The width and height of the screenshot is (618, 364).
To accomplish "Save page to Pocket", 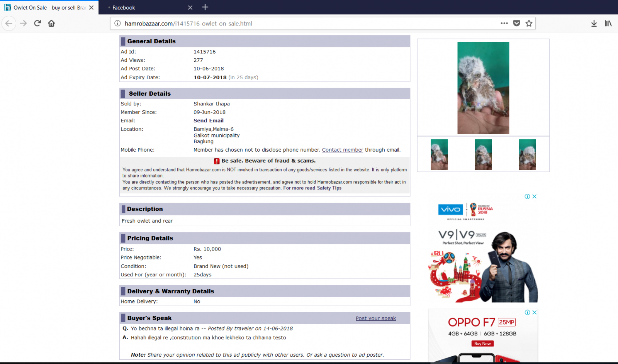I will tap(516, 23).
